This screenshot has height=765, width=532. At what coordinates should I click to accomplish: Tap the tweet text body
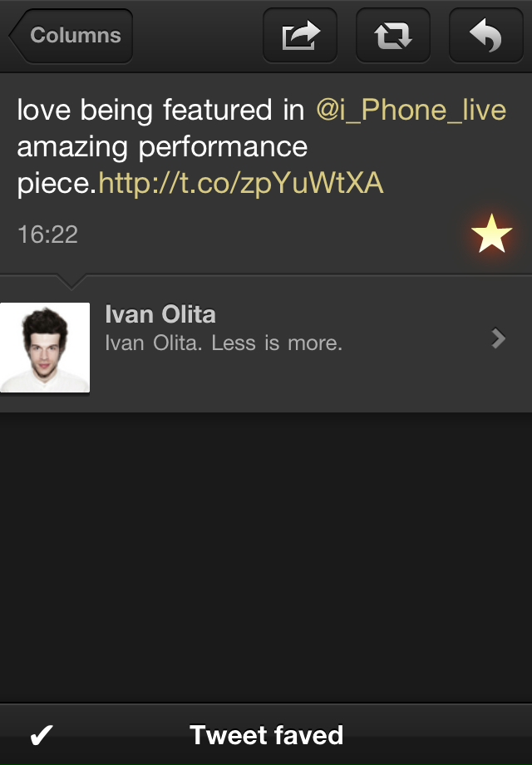click(x=261, y=147)
